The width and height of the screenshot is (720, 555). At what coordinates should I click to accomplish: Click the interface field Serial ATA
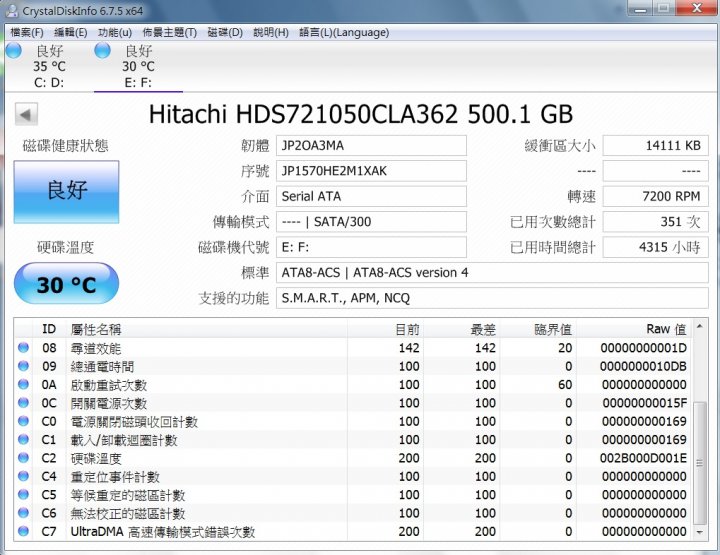click(371, 196)
